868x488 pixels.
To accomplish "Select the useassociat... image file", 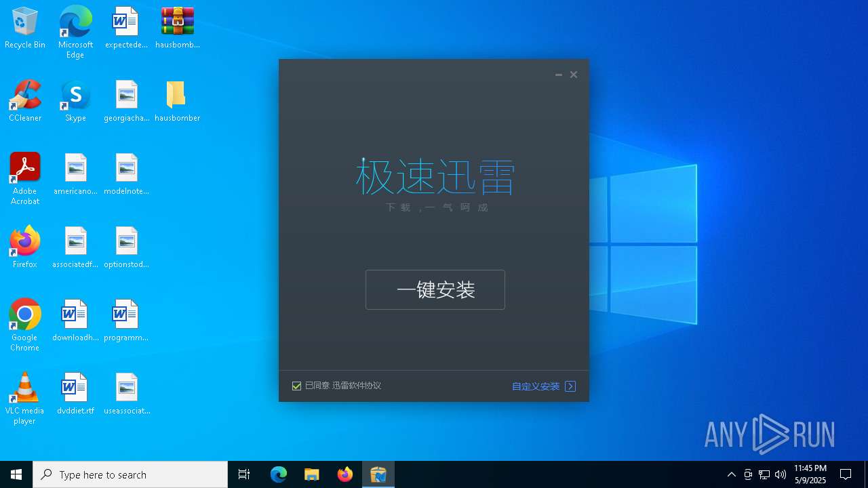I will (126, 394).
